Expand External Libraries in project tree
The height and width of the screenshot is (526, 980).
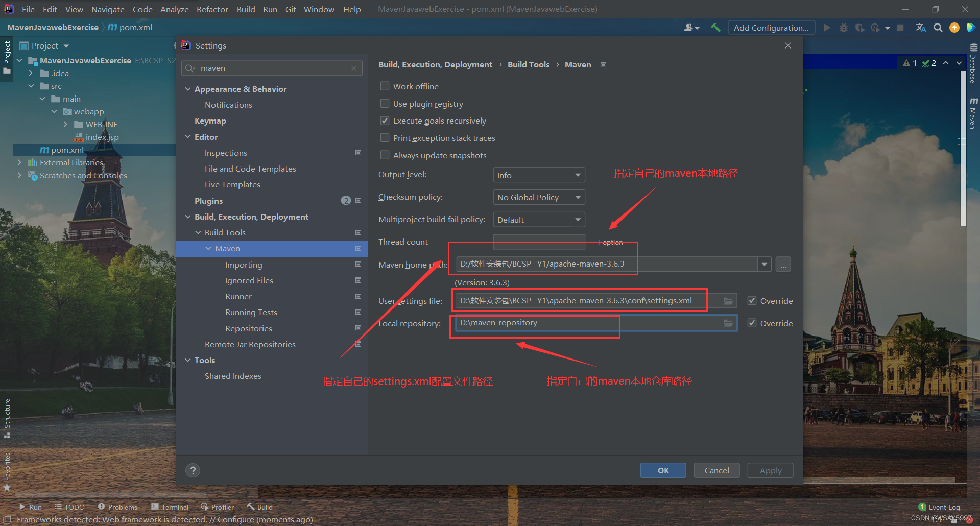(x=19, y=162)
